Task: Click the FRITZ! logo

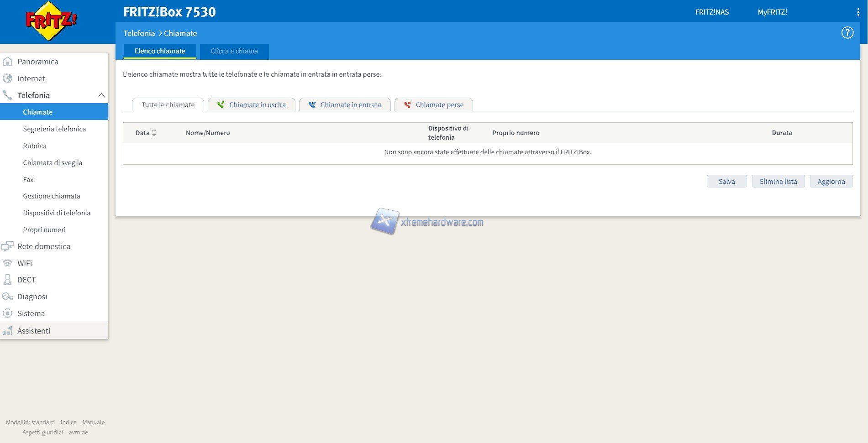Action: click(51, 21)
